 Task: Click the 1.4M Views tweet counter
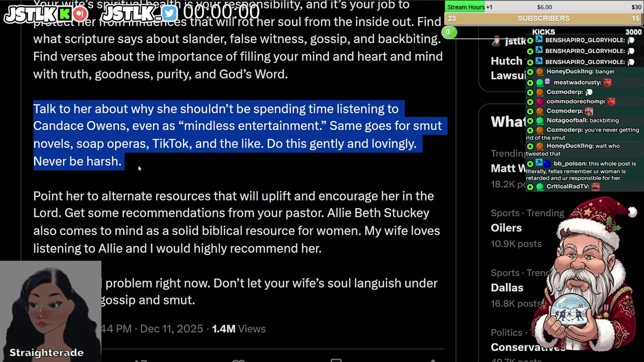[238, 329]
